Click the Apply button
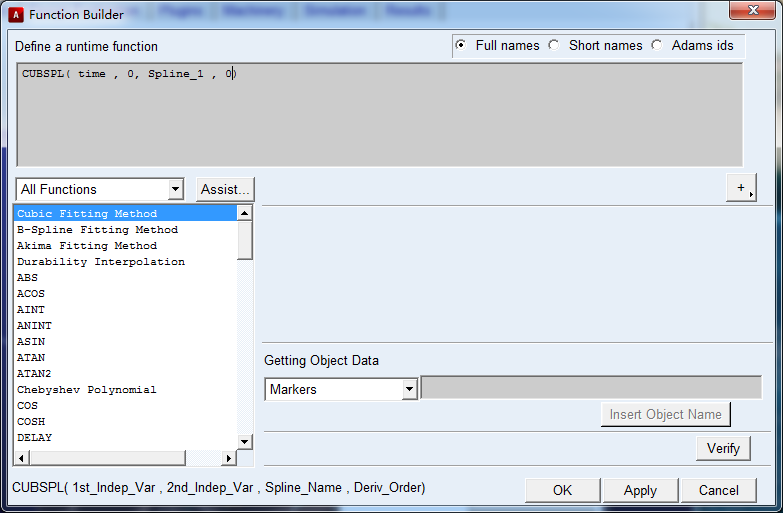 pyautogui.click(x=640, y=491)
